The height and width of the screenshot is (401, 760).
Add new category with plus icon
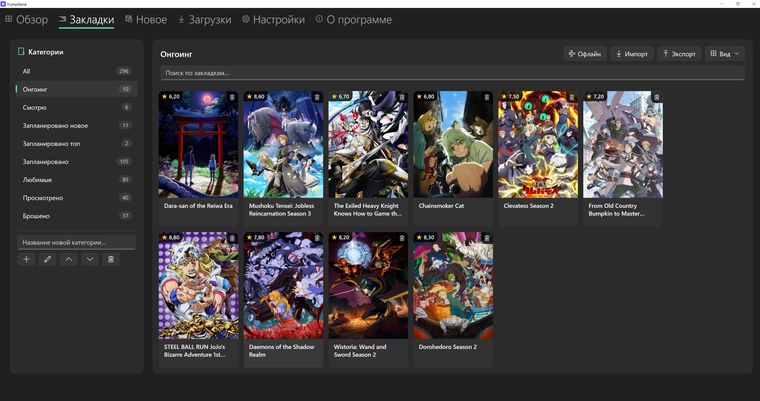(x=26, y=259)
